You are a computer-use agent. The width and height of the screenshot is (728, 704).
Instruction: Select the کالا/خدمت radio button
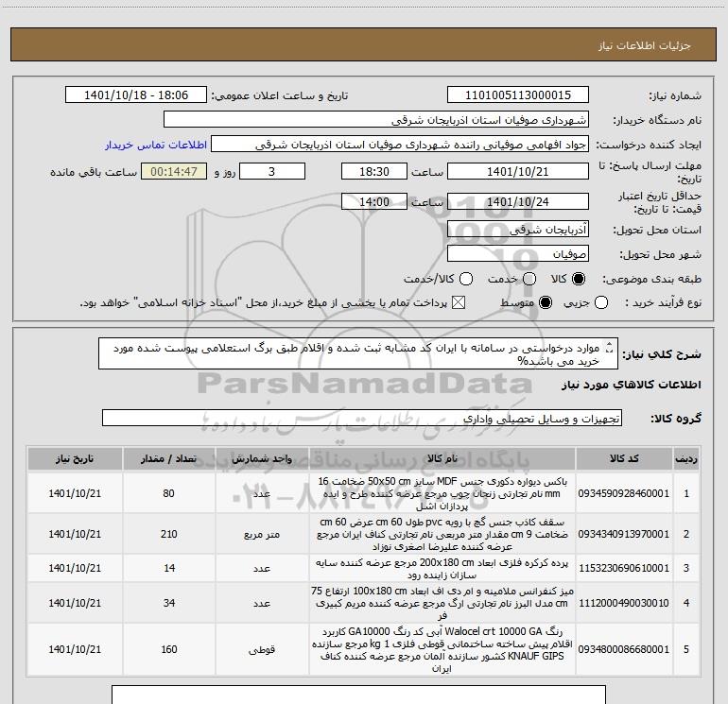tap(466, 279)
